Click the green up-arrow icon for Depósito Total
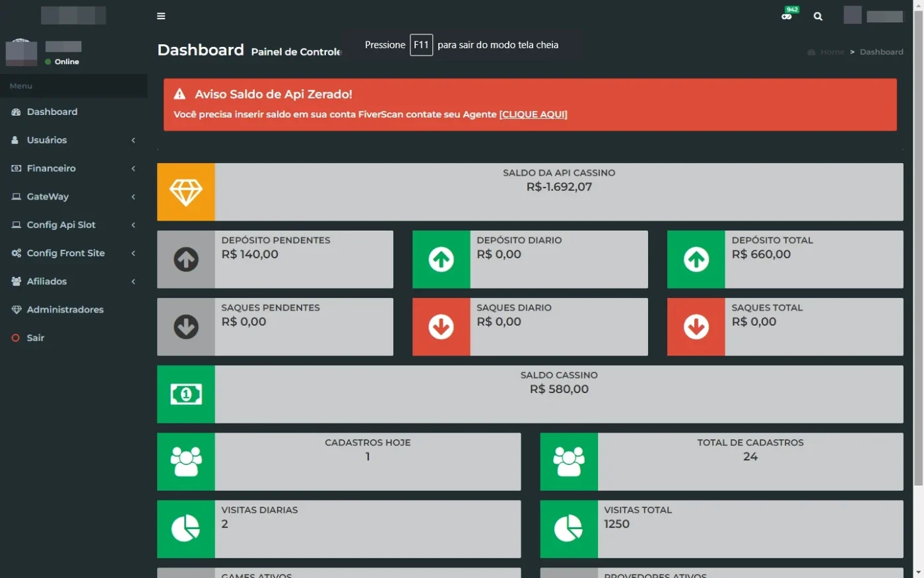This screenshot has width=924, height=578. (x=696, y=260)
